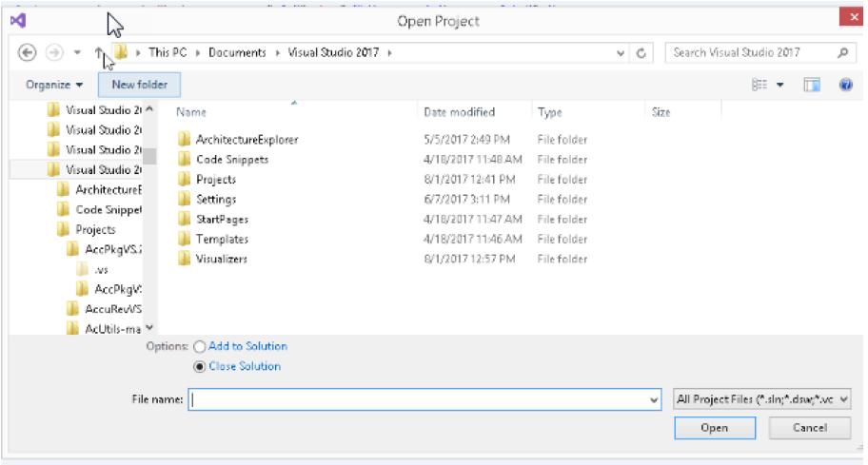Expand the File name history dropdown
This screenshot has height=465, width=868.
653,400
